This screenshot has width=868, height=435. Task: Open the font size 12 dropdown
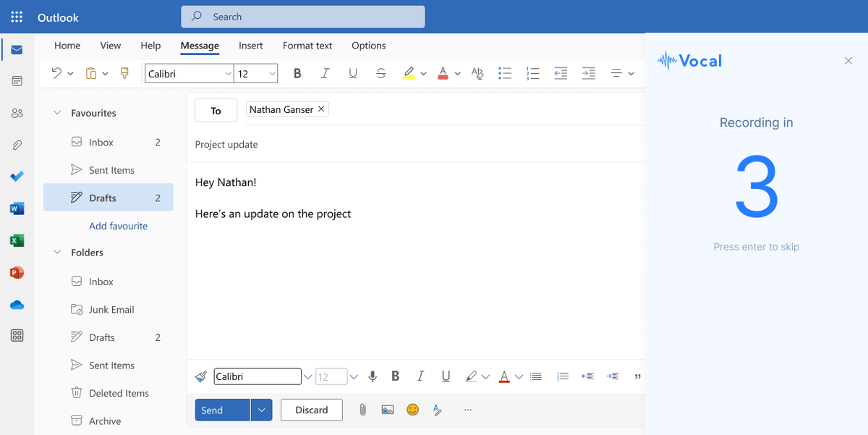tap(272, 74)
